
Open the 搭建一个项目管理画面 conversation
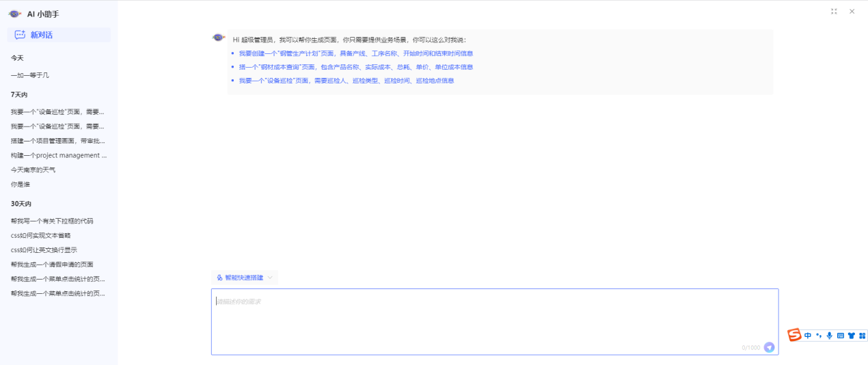(x=58, y=141)
